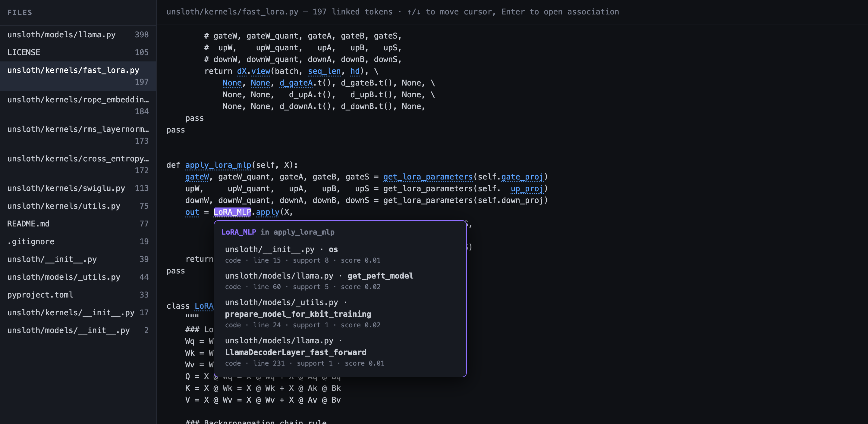Click 'code · line 231 · support 1' text
Image resolution: width=868 pixels, height=424 pixels.
tap(279, 363)
